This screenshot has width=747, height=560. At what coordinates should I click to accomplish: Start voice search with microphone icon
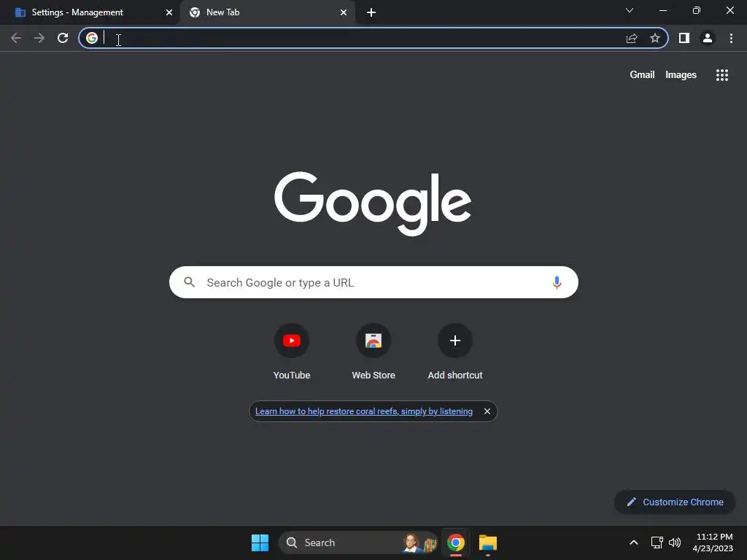coord(557,282)
